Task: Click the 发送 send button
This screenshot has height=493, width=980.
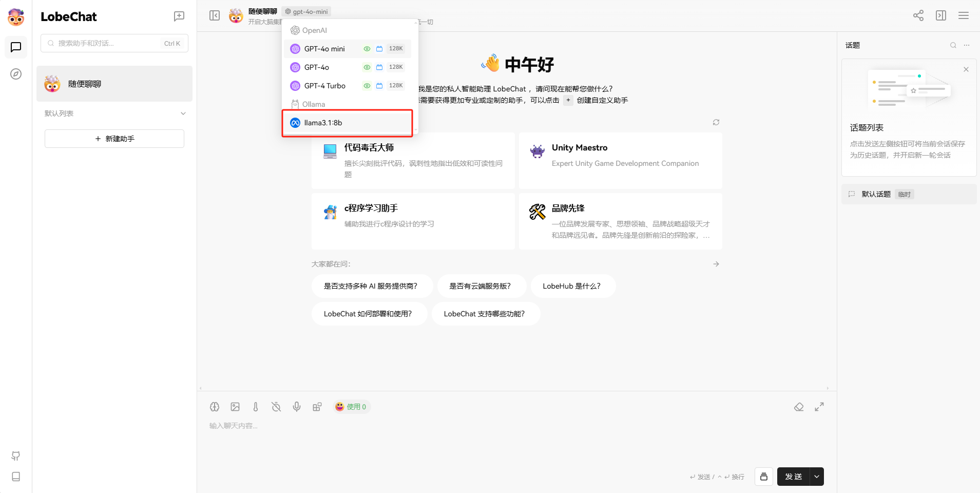Action: click(x=793, y=477)
